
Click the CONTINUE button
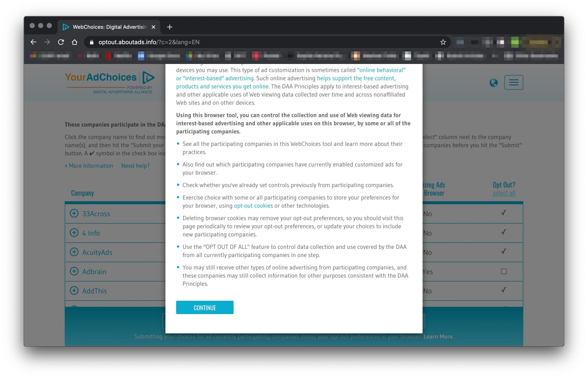pyautogui.click(x=204, y=307)
